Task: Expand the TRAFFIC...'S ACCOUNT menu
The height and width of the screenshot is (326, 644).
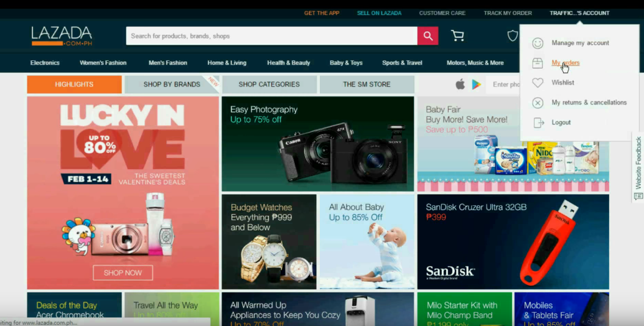Action: (579, 13)
